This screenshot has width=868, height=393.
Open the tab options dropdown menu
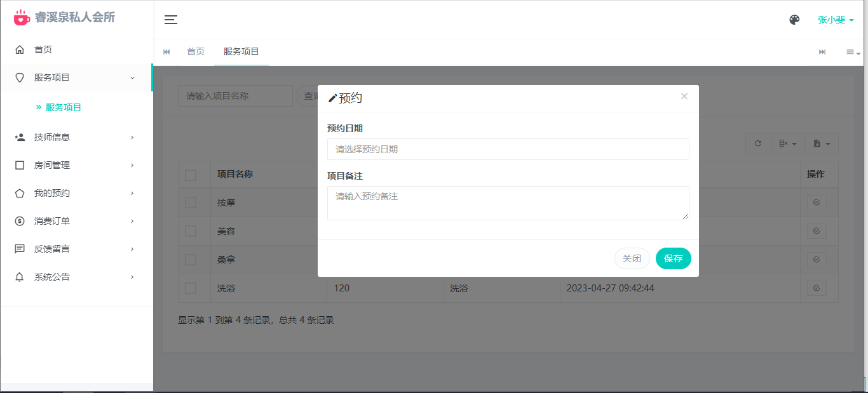(853, 53)
